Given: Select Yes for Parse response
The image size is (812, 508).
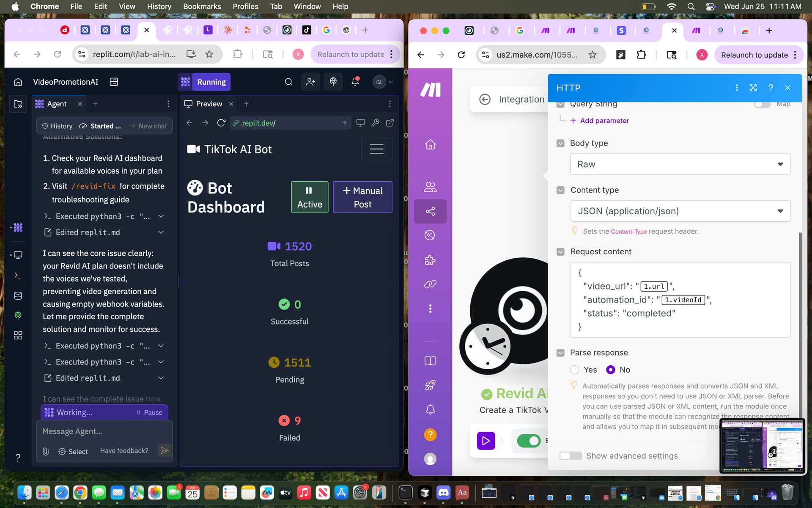Looking at the screenshot, I should tap(574, 370).
